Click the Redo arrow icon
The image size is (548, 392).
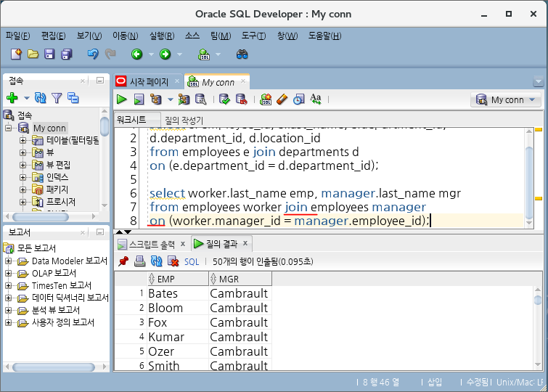pyautogui.click(x=110, y=54)
